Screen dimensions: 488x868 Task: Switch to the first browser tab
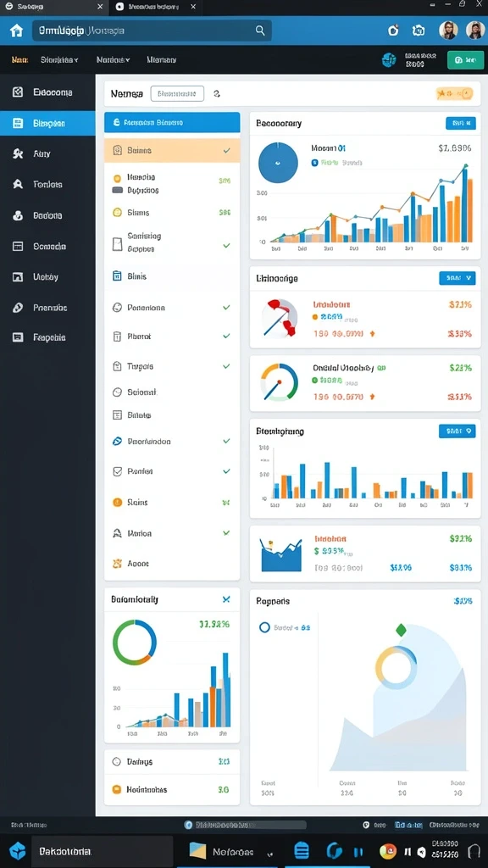click(x=53, y=7)
